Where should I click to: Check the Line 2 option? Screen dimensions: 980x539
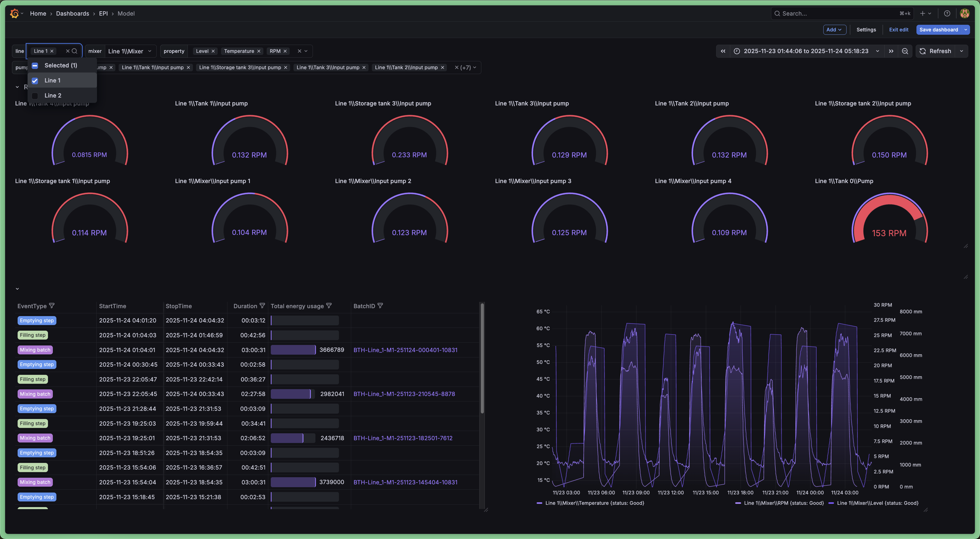(35, 95)
